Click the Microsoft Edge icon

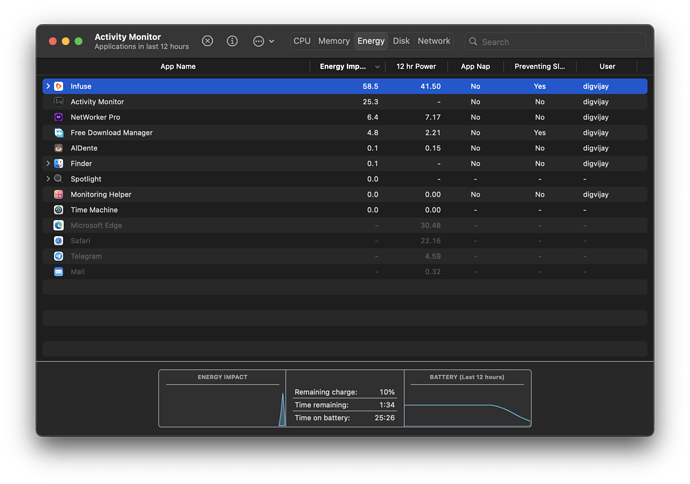(x=59, y=225)
